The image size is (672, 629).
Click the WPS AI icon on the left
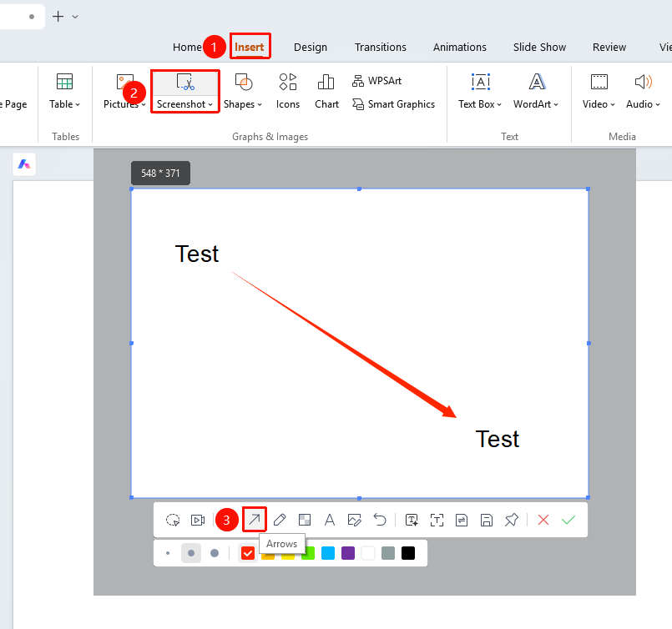(x=24, y=164)
